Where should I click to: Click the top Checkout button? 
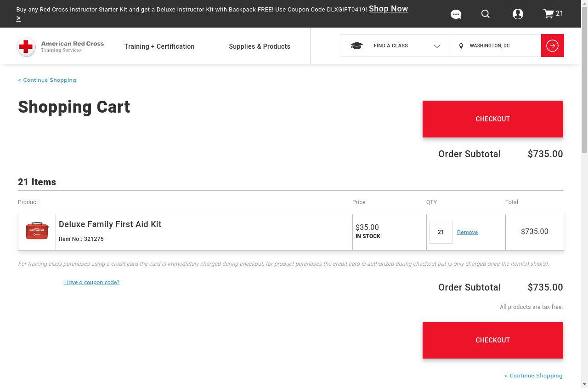(x=492, y=119)
